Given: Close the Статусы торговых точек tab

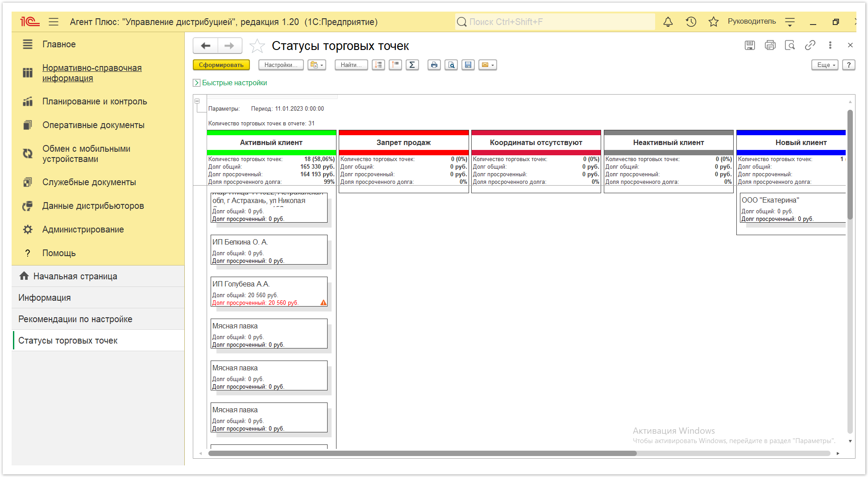Looking at the screenshot, I should (x=850, y=45).
